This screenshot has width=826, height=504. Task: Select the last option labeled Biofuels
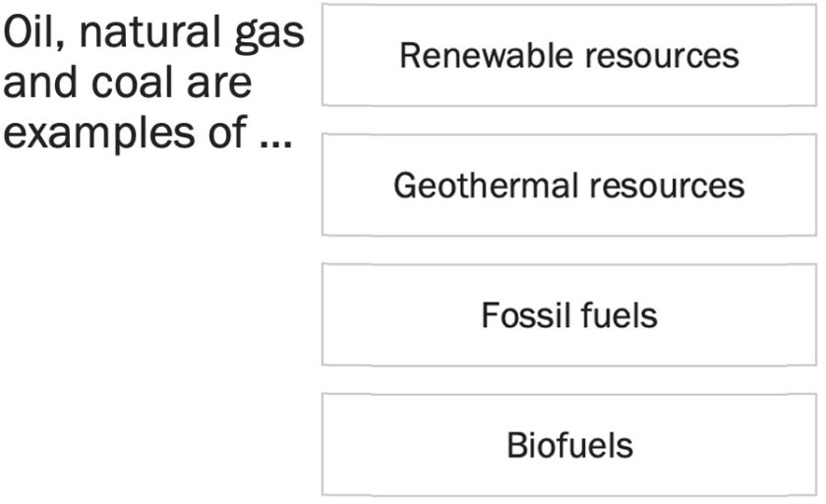[x=568, y=445]
